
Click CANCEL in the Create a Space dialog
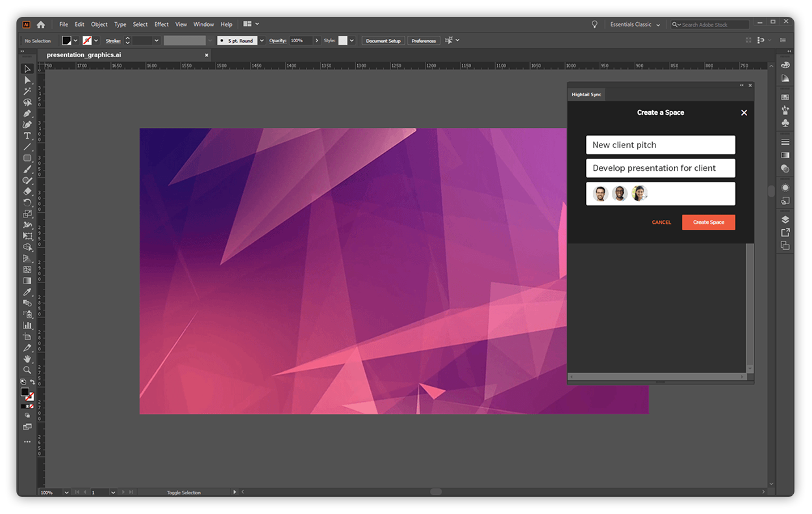click(x=661, y=222)
